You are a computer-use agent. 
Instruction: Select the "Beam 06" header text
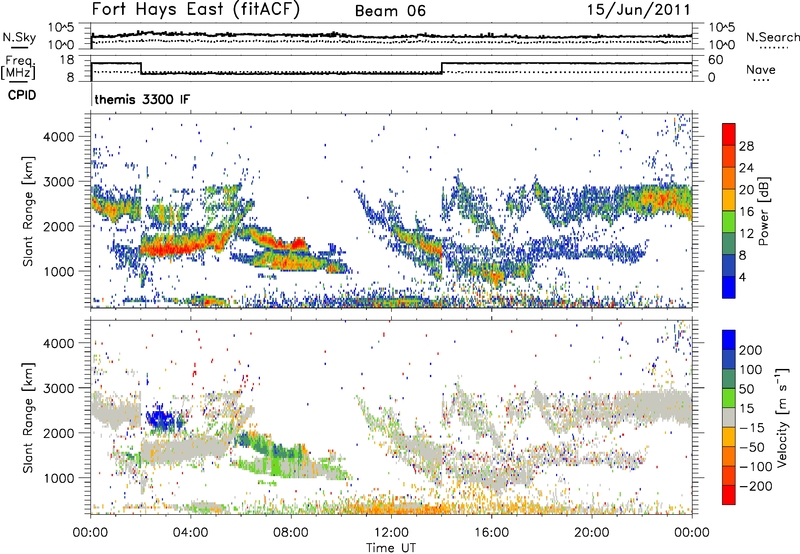pyautogui.click(x=390, y=11)
